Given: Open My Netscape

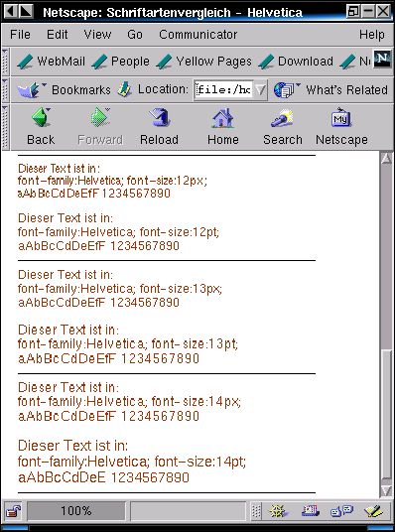Looking at the screenshot, I should click(341, 126).
